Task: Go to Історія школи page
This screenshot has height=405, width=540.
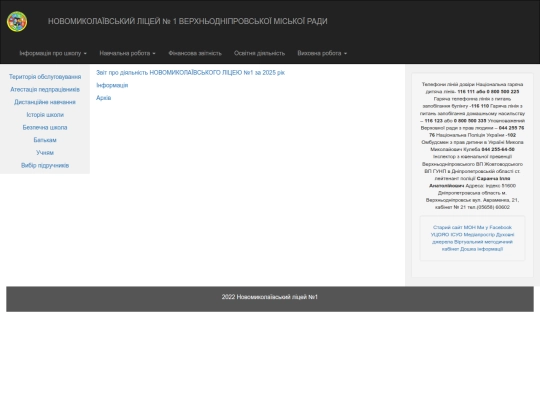Action: point(45,115)
